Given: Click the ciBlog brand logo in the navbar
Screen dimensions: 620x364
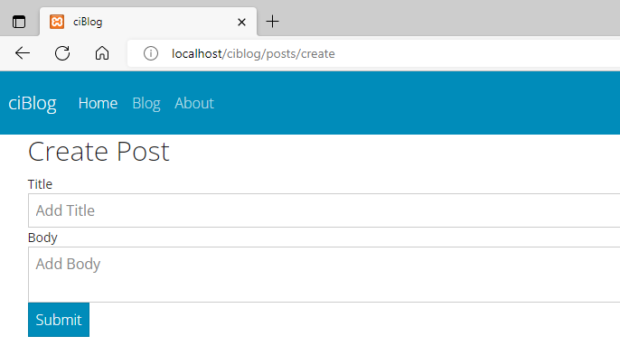Looking at the screenshot, I should tap(33, 104).
